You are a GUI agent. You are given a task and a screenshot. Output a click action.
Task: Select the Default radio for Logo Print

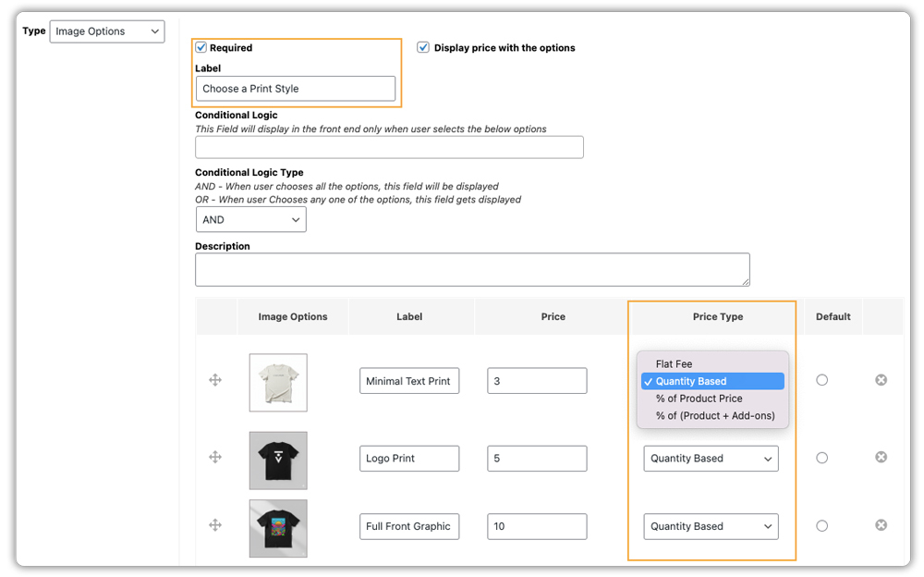[x=822, y=457]
